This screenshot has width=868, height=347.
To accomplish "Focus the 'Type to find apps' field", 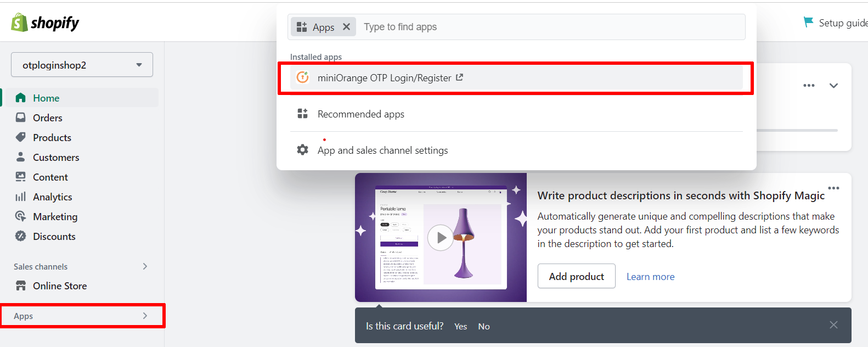I will coord(549,27).
